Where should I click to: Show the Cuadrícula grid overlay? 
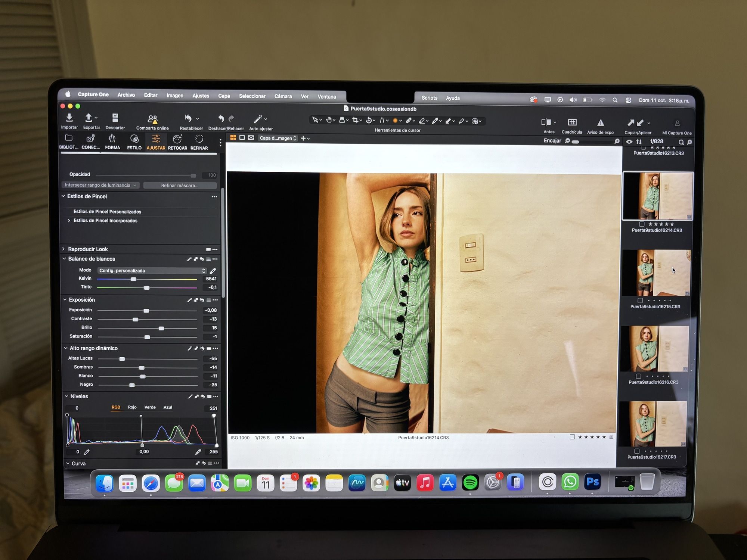[x=572, y=122]
